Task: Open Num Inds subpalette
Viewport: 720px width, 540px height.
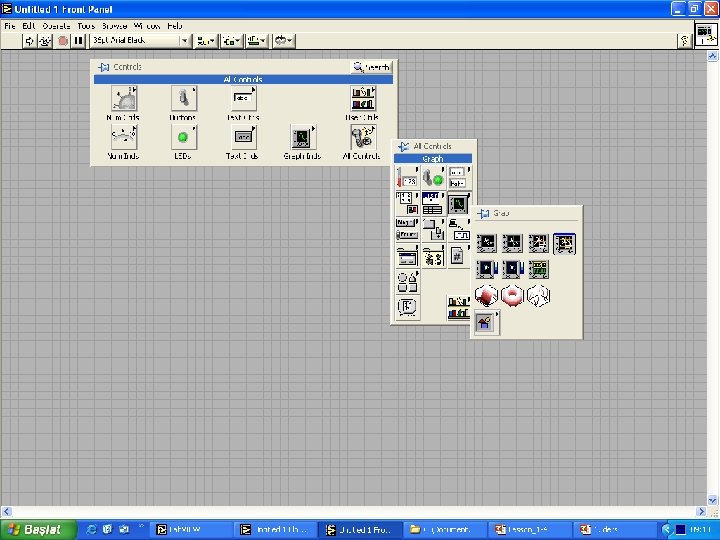Action: click(x=124, y=137)
